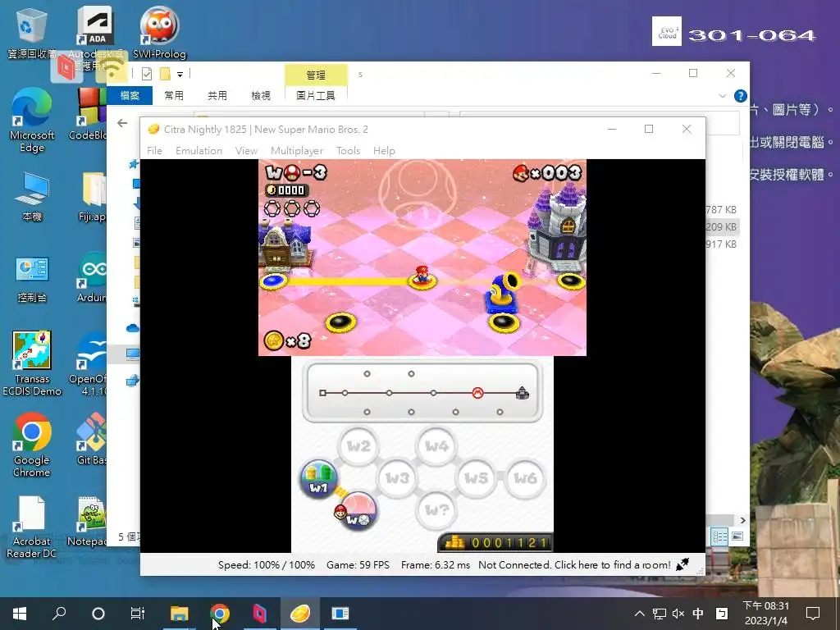Expand the Explorer ribbon with chevron arrow
Screen dimensions: 840x630
722,96
